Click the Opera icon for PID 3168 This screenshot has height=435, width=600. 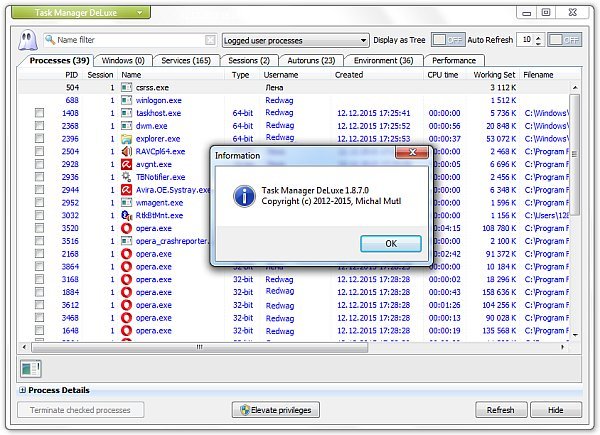pyautogui.click(x=126, y=280)
